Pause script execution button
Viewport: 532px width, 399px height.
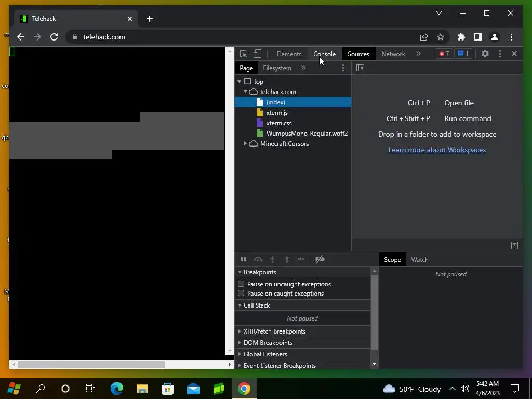pos(243,260)
